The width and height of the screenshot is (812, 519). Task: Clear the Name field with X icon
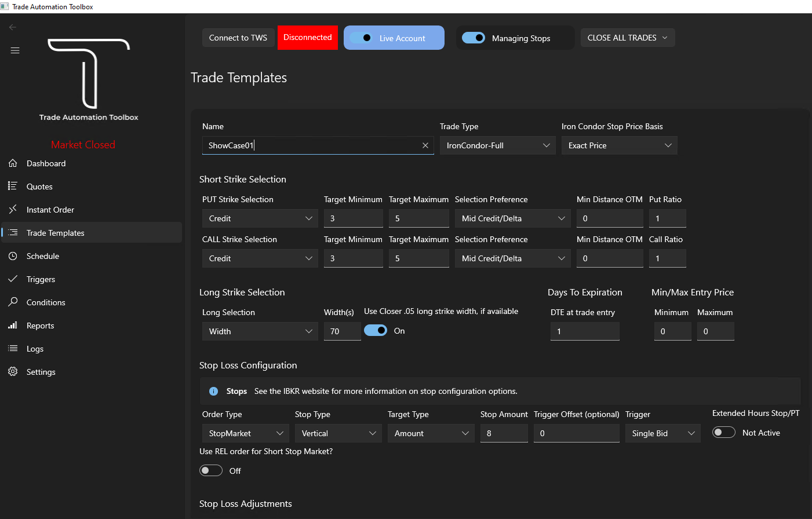tap(425, 145)
